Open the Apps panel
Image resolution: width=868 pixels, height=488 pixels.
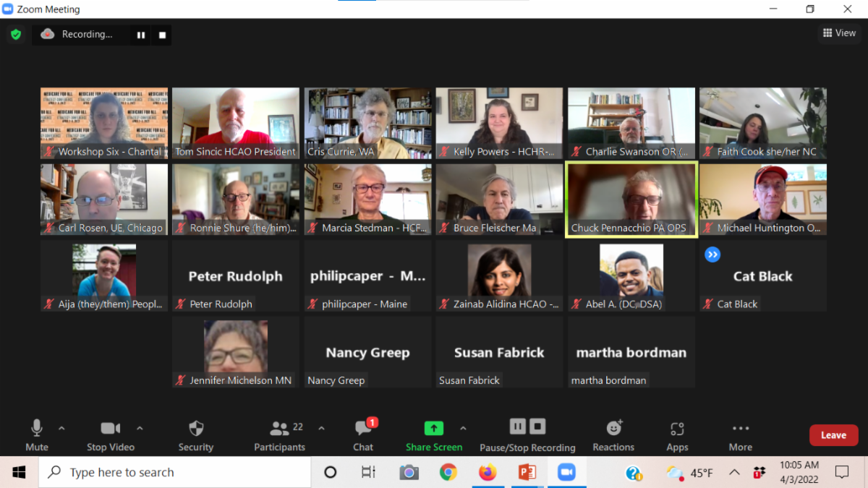pos(677,435)
